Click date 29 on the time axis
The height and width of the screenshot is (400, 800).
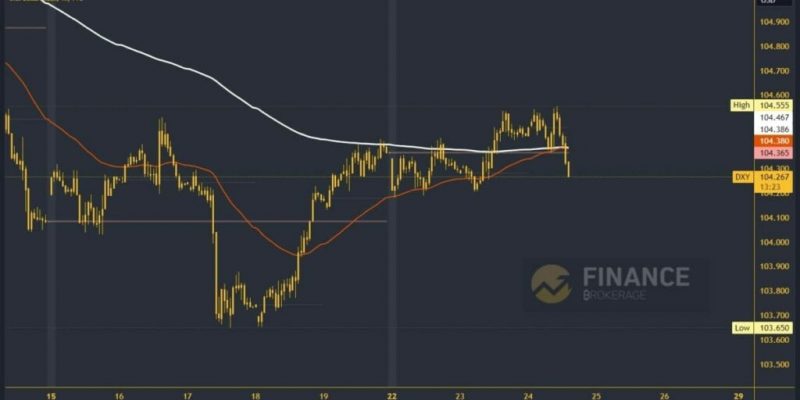733,395
